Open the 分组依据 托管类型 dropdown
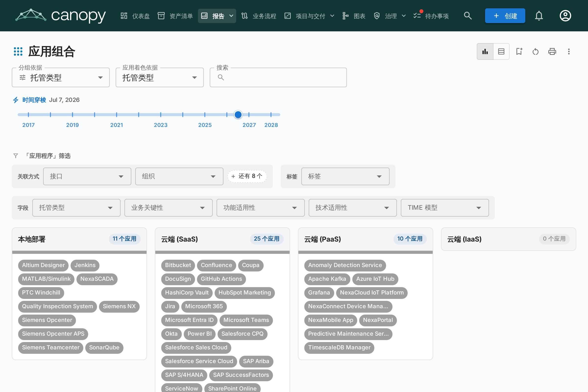588x392 pixels. 61,77
